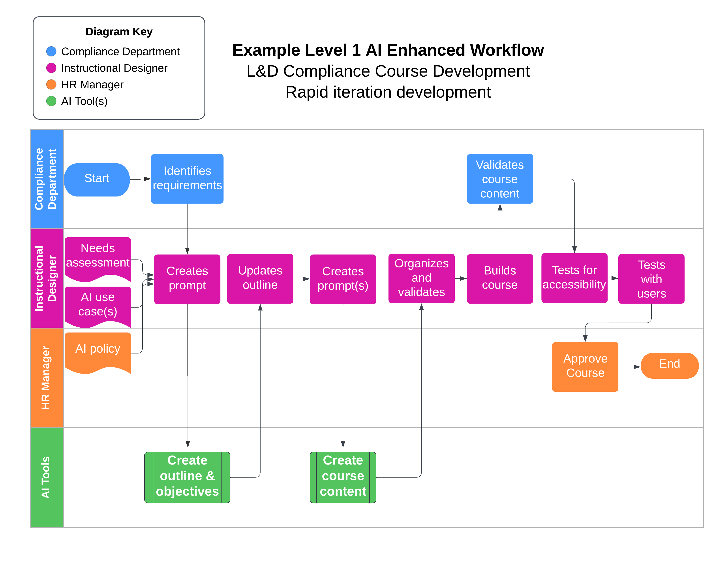
Task: Select the AI Tools swimlane header
Action: pyautogui.click(x=47, y=477)
